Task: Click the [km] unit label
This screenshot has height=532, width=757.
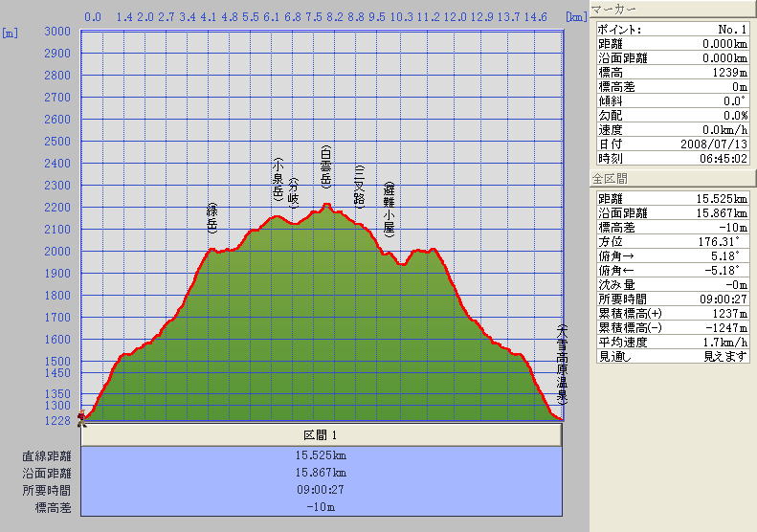Action: (576, 17)
